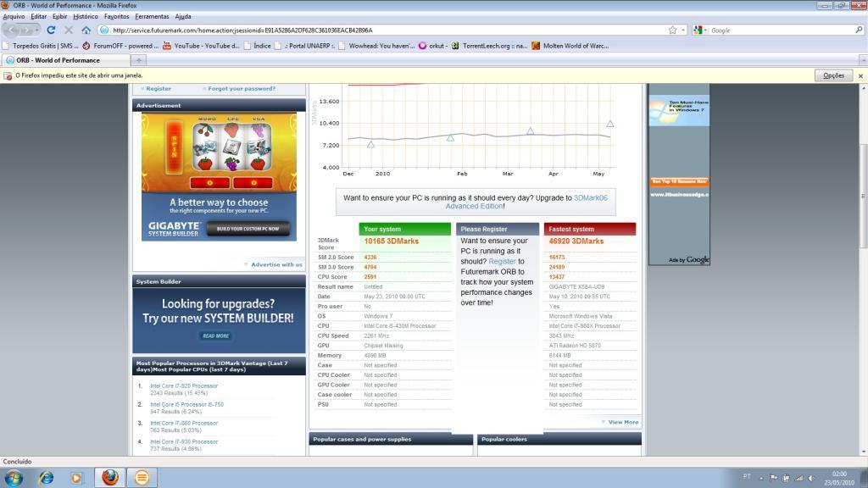
Task: Open Wowhead bookmark
Action: pyautogui.click(x=376, y=46)
